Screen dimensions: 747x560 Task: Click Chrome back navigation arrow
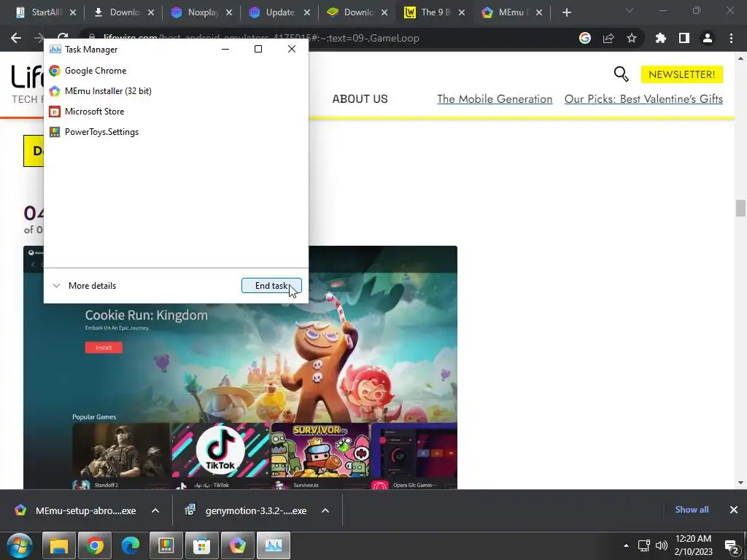[16, 38]
